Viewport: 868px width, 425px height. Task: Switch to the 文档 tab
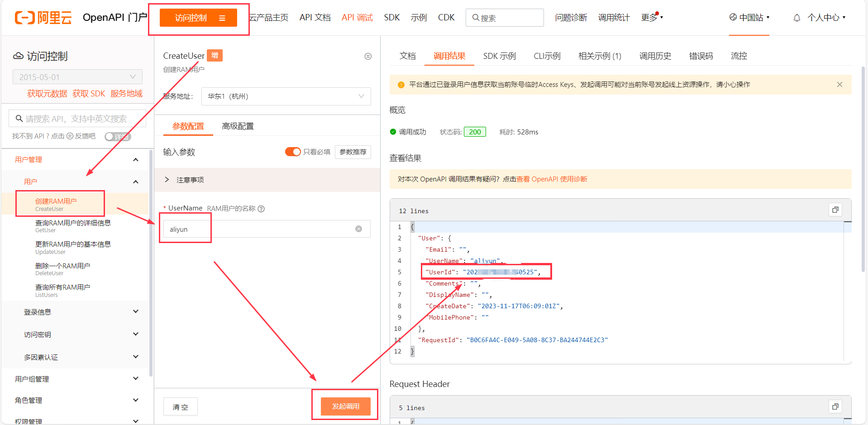(x=407, y=56)
